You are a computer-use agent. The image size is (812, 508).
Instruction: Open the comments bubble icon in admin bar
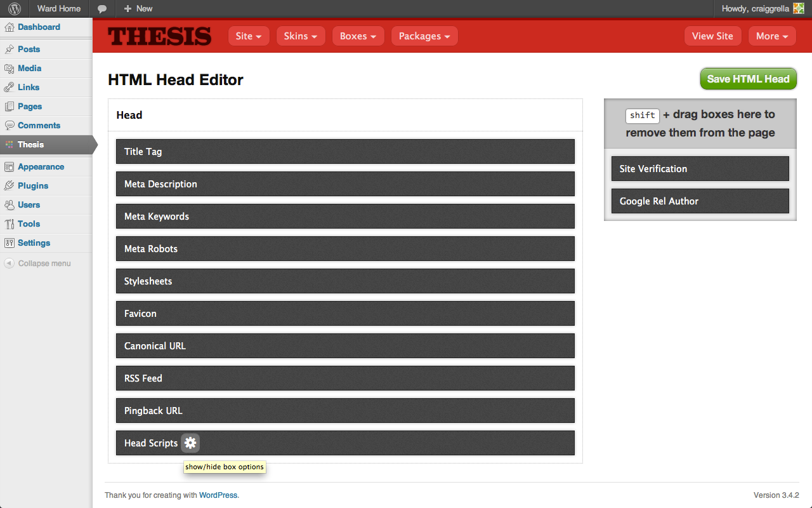[102, 9]
